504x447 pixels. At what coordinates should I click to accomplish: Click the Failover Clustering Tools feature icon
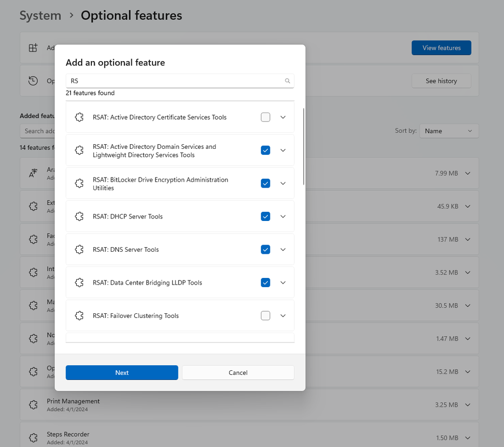coord(79,316)
